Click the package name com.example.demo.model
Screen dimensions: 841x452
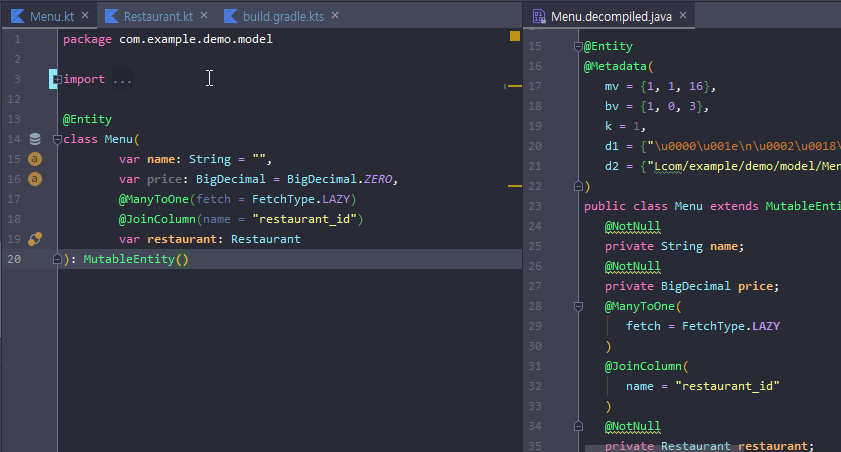coord(196,39)
